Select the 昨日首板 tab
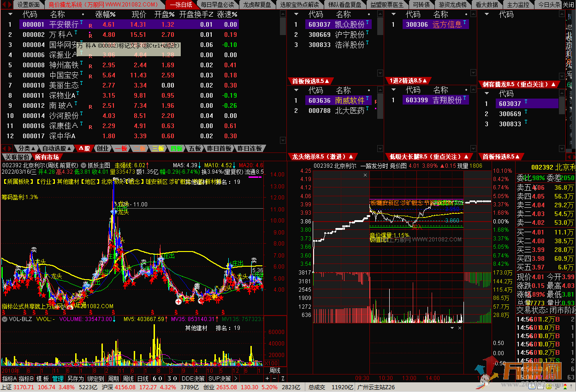The width and height of the screenshot is (576, 392). click(x=219, y=148)
